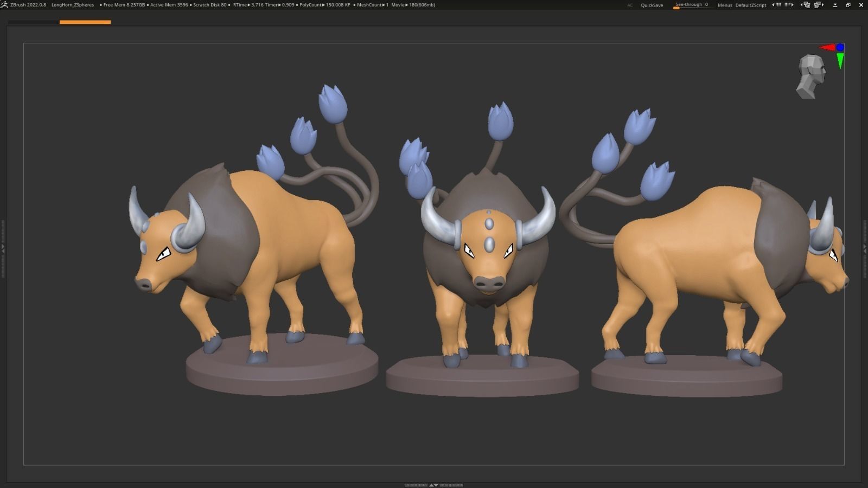The width and height of the screenshot is (868, 488).
Task: Expand the left edge tray arrow
Action: coord(4,248)
